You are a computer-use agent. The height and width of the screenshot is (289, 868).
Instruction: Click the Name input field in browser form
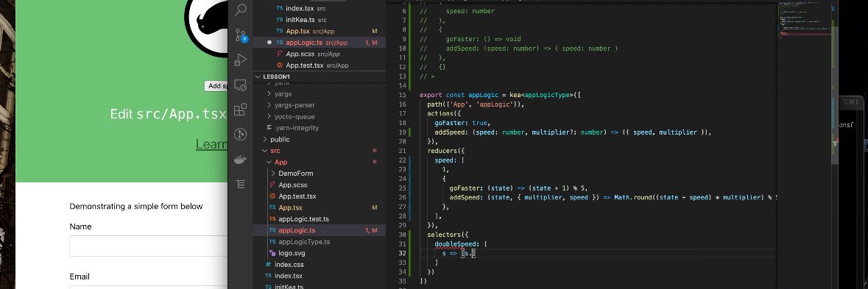tap(149, 246)
